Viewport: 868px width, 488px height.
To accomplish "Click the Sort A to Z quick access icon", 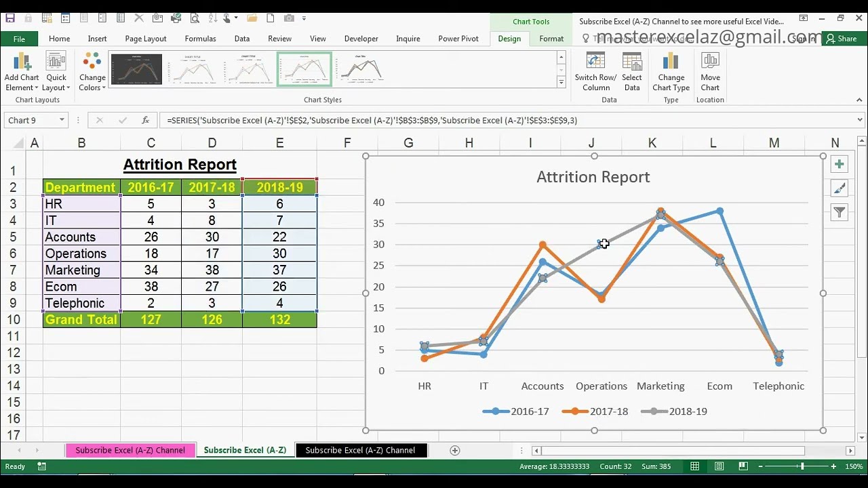I will [x=213, y=18].
